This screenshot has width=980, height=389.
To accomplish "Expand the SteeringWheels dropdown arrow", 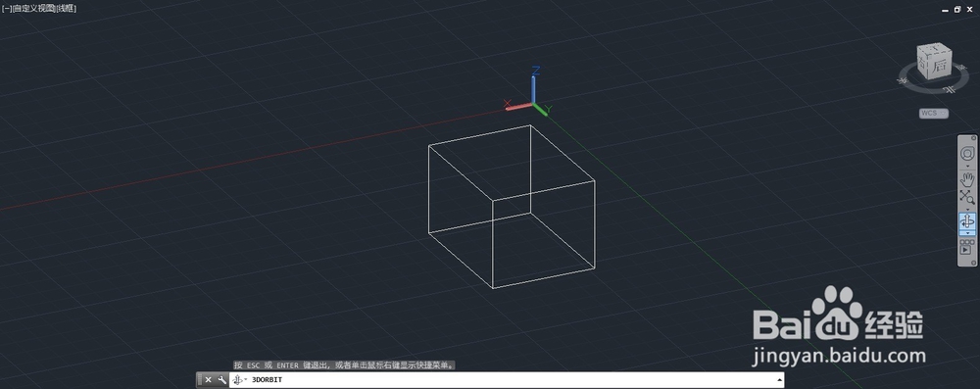I will click(x=967, y=167).
